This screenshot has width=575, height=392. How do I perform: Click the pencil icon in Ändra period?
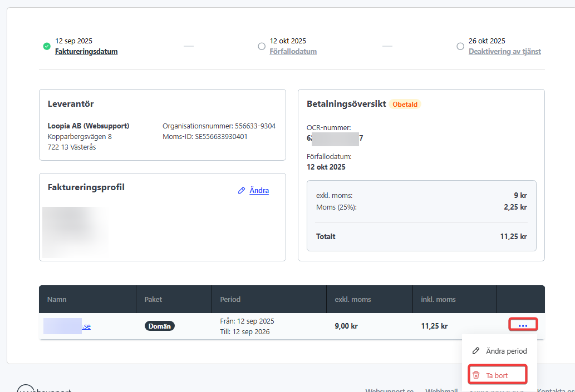[x=476, y=351]
